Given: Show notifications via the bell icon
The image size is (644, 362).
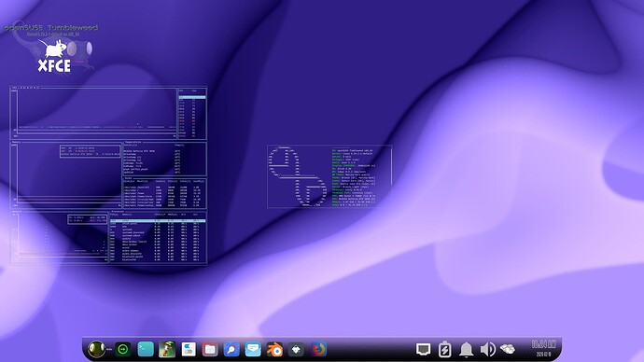Looking at the screenshot, I should tap(466, 350).
